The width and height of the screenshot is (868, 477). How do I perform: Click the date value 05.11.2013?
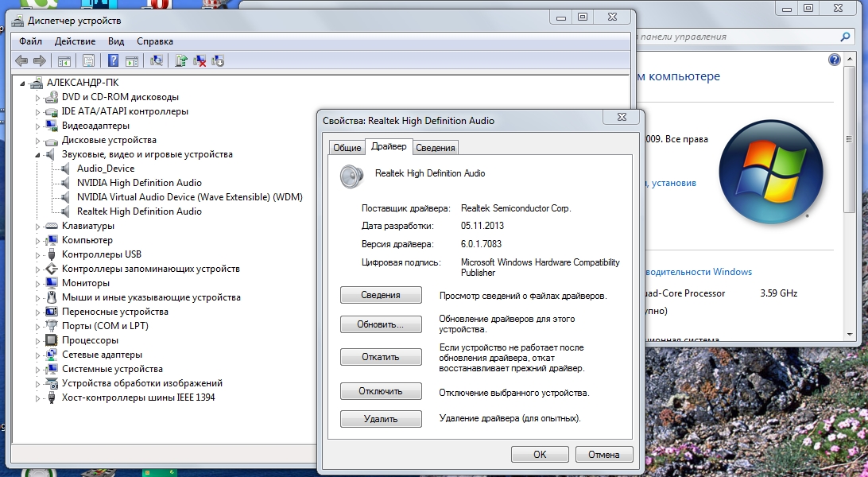click(x=482, y=226)
